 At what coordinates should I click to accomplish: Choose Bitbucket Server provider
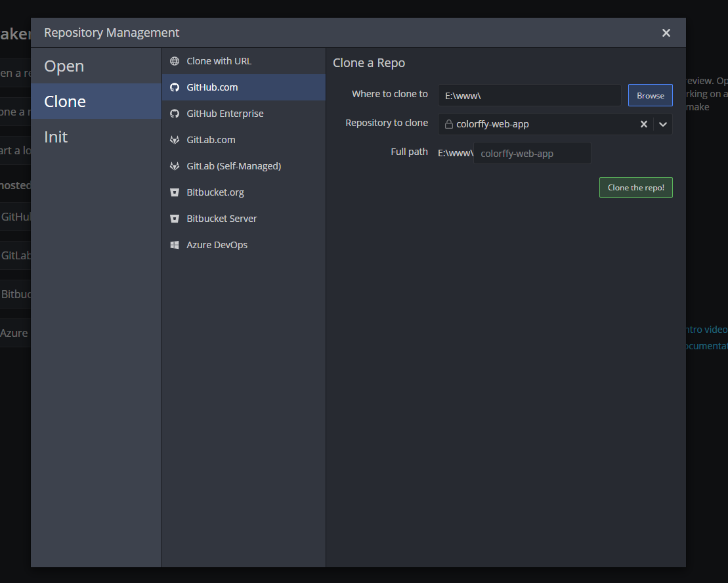(244, 219)
